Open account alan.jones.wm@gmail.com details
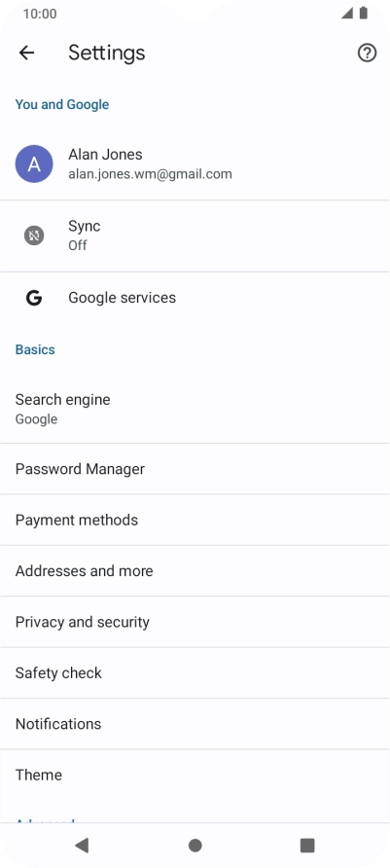Image resolution: width=390 pixels, height=868 pixels. click(195, 163)
